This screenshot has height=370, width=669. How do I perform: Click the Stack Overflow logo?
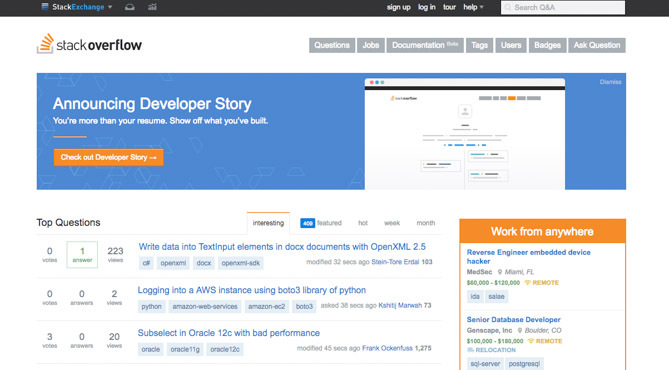pyautogui.click(x=89, y=44)
